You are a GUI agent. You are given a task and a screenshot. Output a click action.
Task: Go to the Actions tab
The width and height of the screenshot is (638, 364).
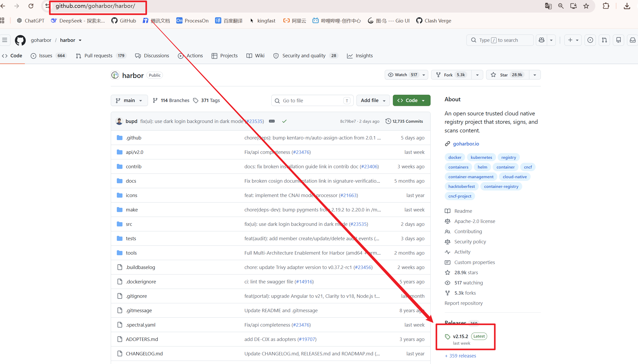(190, 56)
